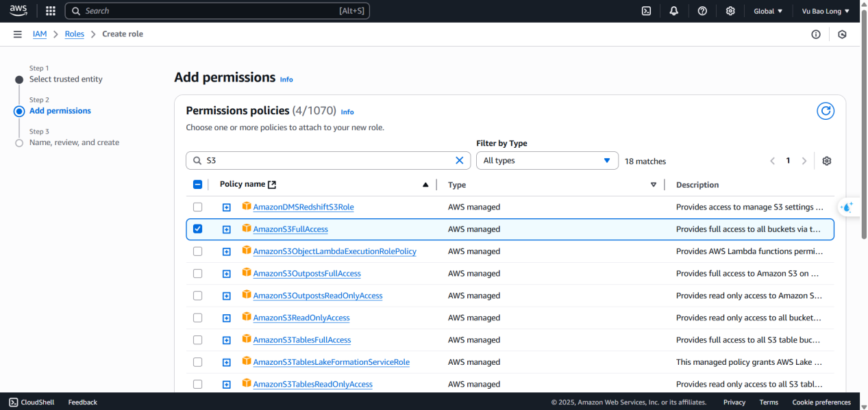Open the help question mark menu
Viewport: 868px width, 410px height.
pyautogui.click(x=702, y=11)
